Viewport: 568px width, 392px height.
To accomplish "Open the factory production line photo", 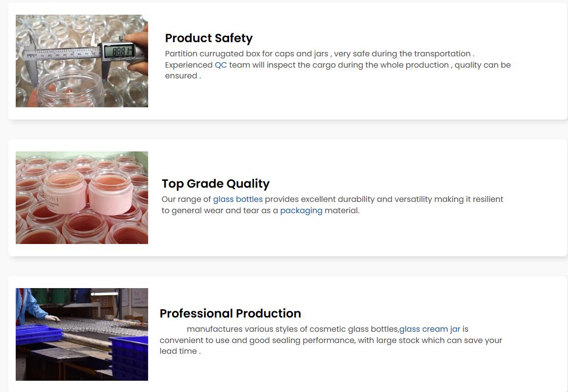I will (82, 334).
